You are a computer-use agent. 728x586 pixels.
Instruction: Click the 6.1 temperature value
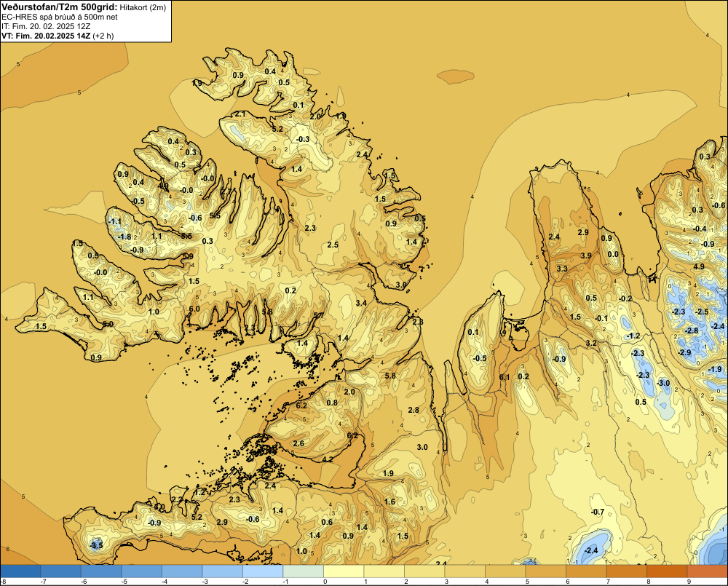coord(505,377)
